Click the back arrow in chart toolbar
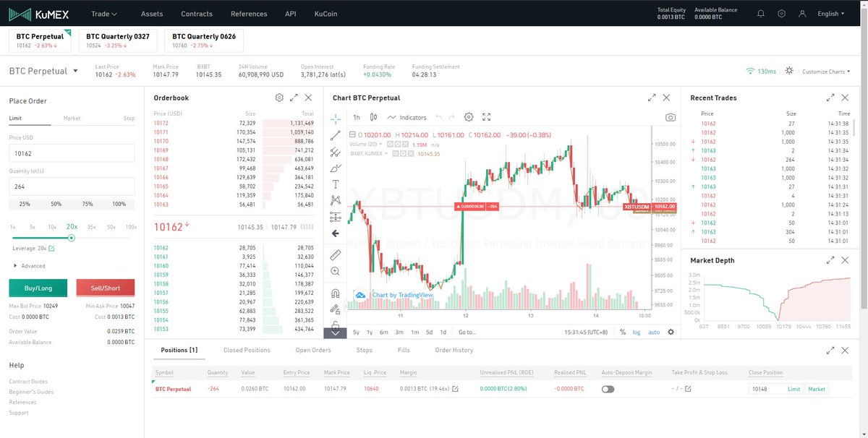 coord(335,233)
